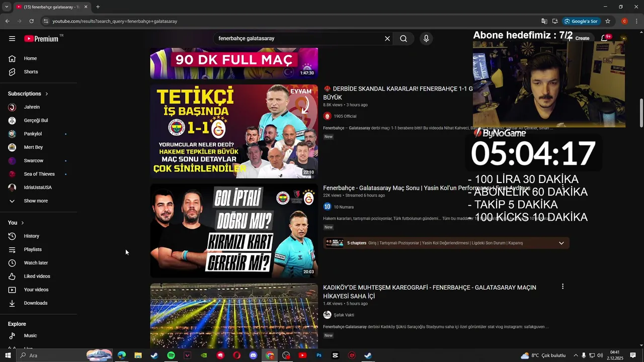Click the taskbar Ara search box
This screenshot has height=362, width=644.
pos(65,355)
